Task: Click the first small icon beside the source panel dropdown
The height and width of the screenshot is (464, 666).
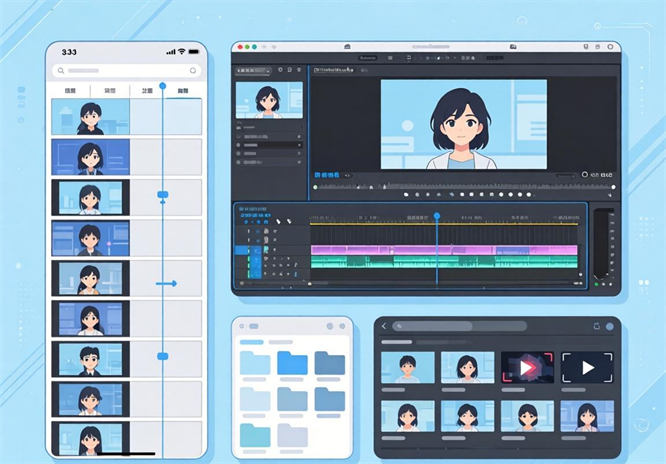Action: pyautogui.click(x=280, y=70)
